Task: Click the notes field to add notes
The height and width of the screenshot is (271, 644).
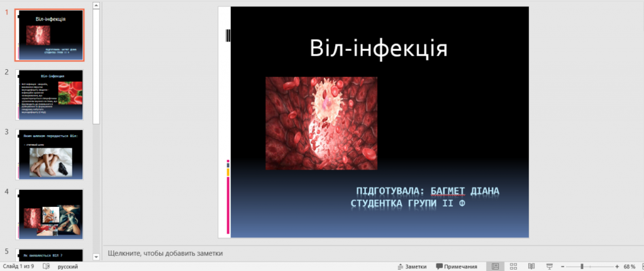Action: pyautogui.click(x=314, y=253)
